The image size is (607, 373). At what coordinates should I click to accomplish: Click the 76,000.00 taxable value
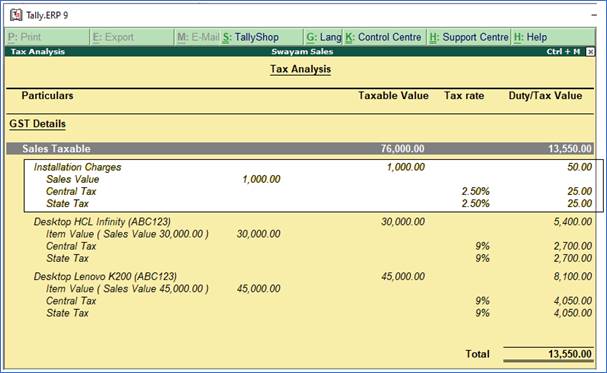(x=403, y=149)
